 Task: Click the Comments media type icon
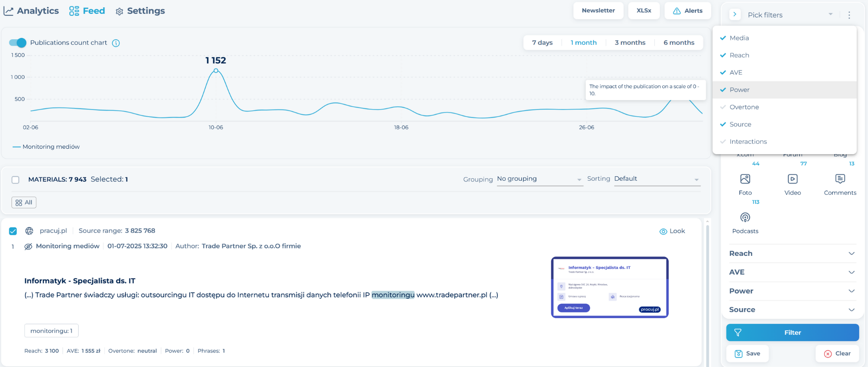[x=840, y=179]
